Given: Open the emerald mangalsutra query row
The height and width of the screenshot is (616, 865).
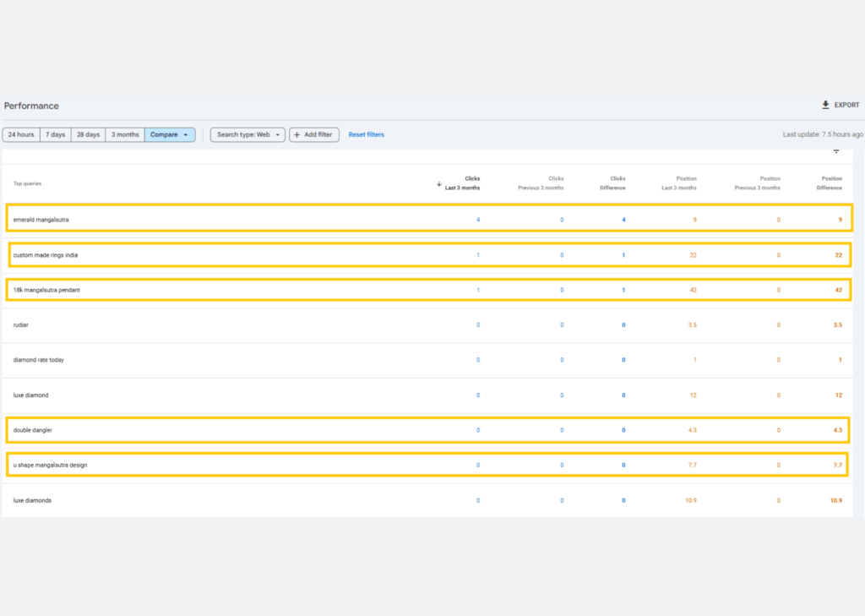Looking at the screenshot, I should [x=41, y=220].
